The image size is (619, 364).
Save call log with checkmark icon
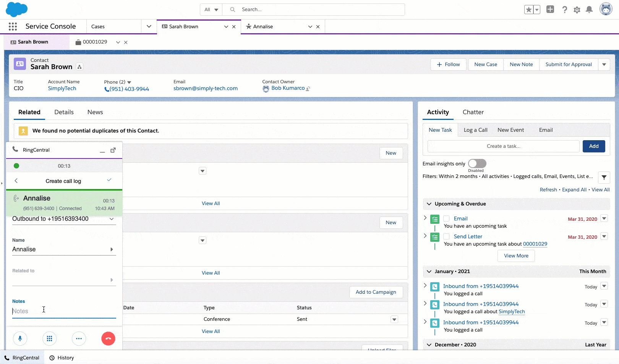(x=109, y=180)
